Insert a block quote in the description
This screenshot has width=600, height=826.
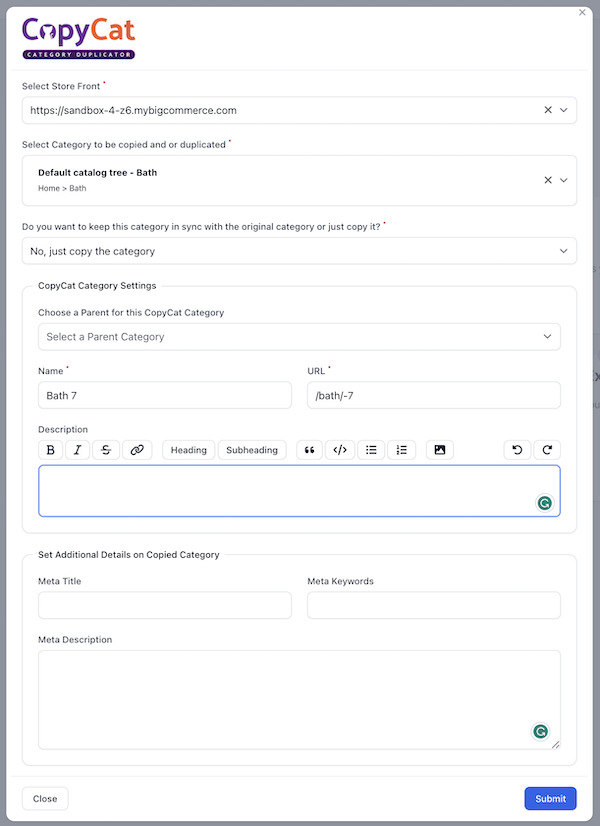point(310,450)
